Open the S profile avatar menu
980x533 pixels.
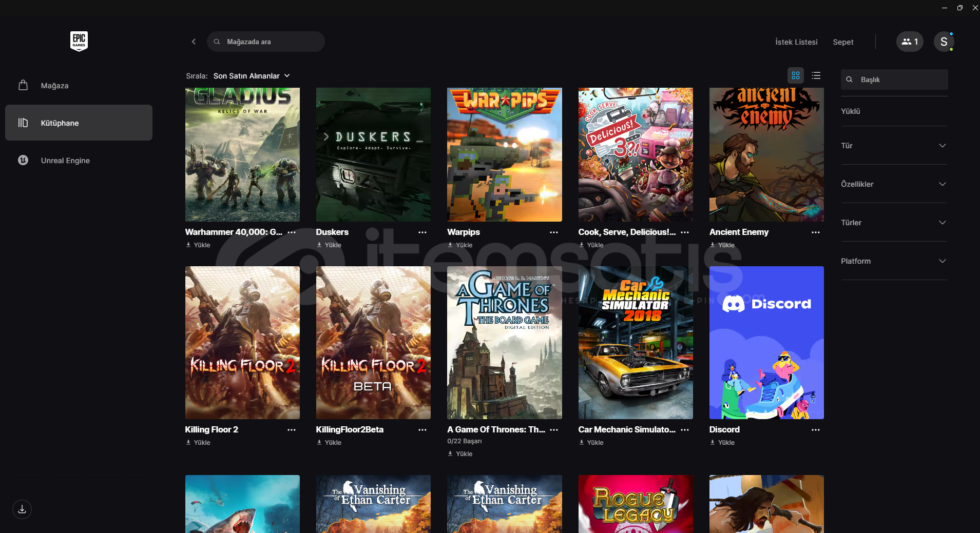(944, 42)
